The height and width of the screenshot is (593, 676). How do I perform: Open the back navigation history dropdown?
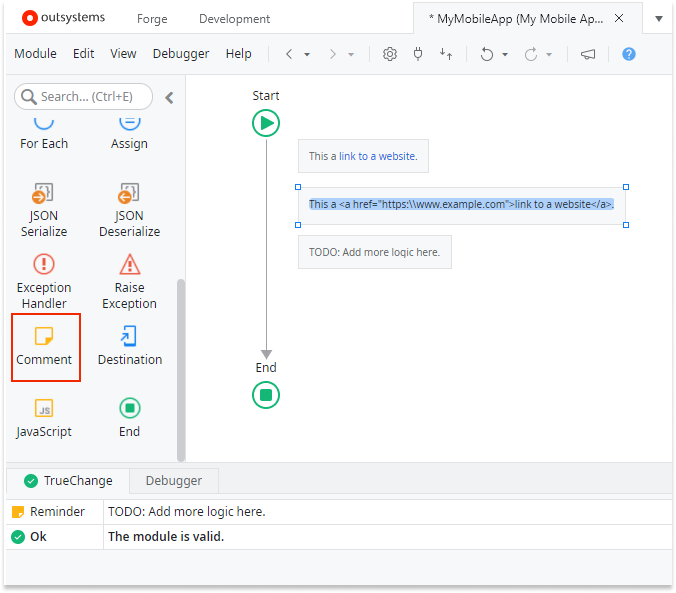point(307,54)
